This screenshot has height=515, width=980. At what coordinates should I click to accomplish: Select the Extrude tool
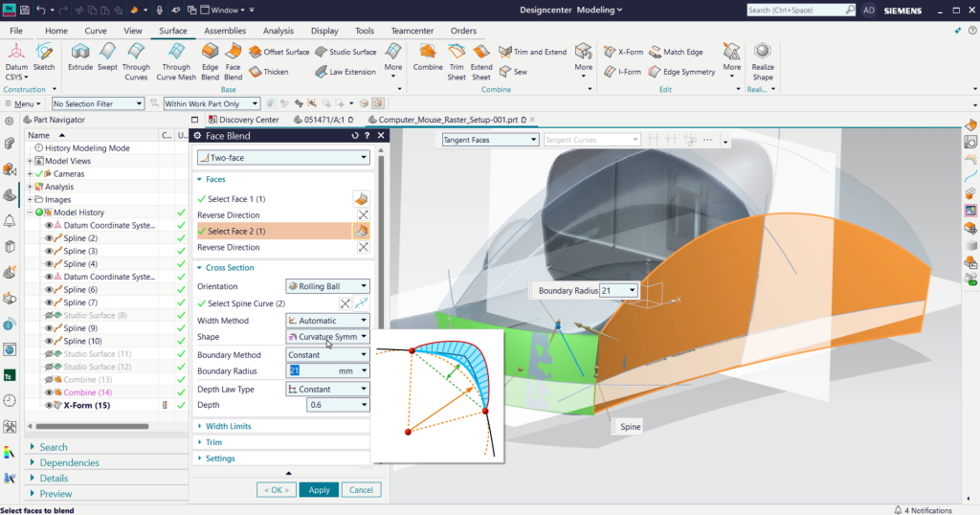(80, 56)
